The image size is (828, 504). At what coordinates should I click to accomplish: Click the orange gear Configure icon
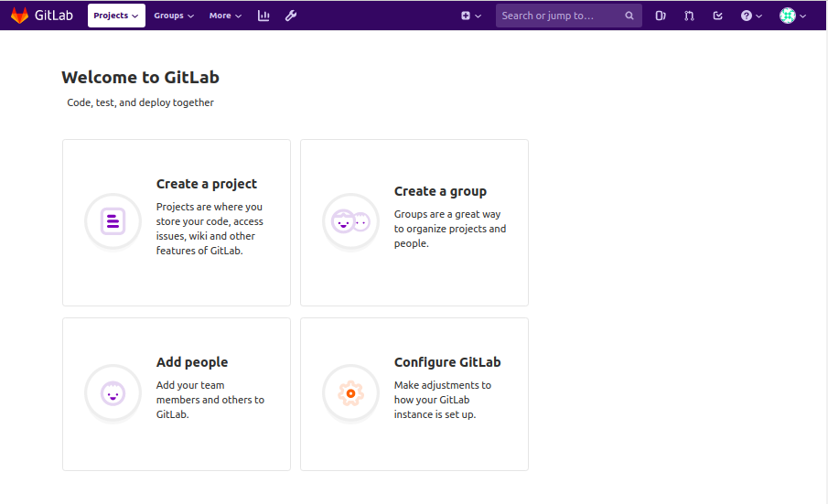click(350, 393)
